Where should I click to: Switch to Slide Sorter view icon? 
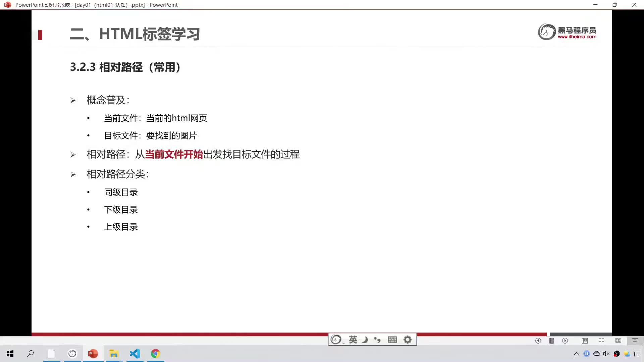[601, 341]
